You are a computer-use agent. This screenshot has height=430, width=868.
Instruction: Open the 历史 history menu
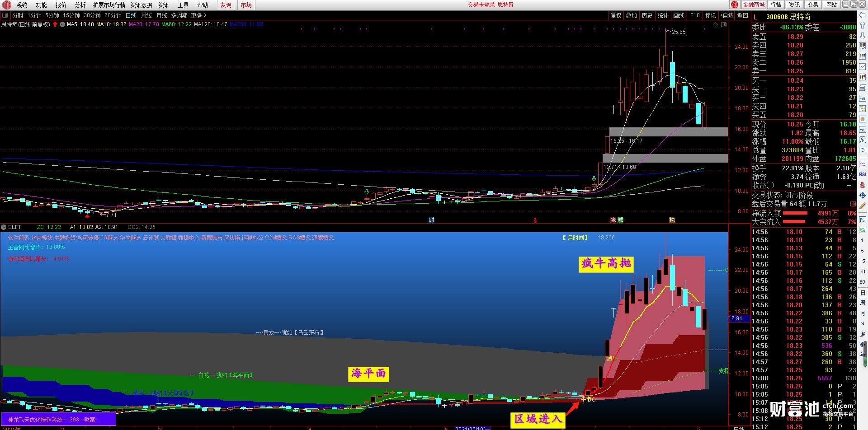(647, 15)
